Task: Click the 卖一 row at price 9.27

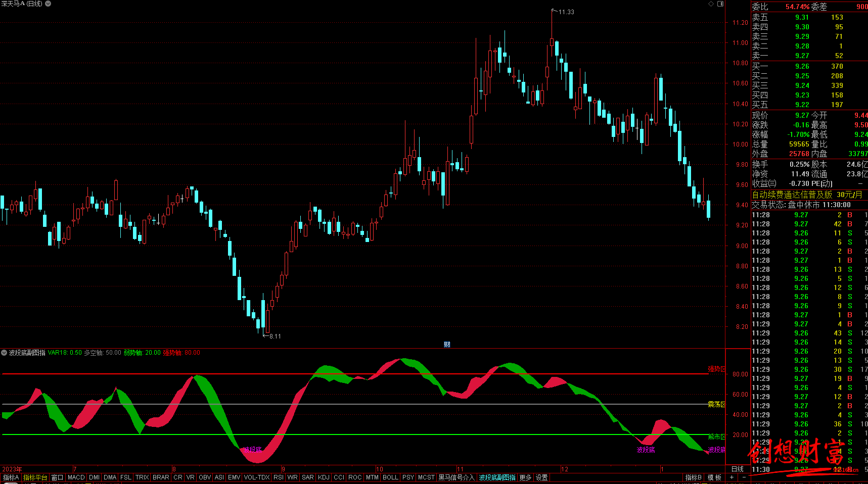Action: (809, 56)
